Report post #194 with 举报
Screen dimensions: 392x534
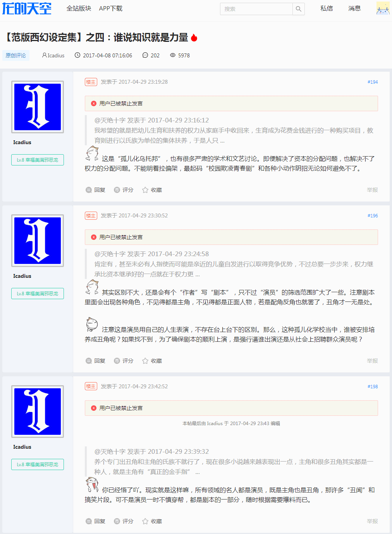tap(372, 190)
